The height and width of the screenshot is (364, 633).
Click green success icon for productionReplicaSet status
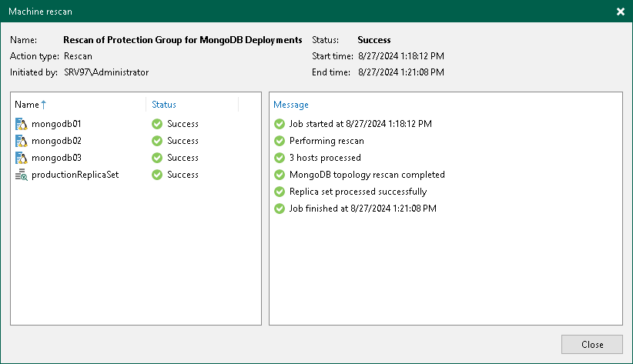157,175
